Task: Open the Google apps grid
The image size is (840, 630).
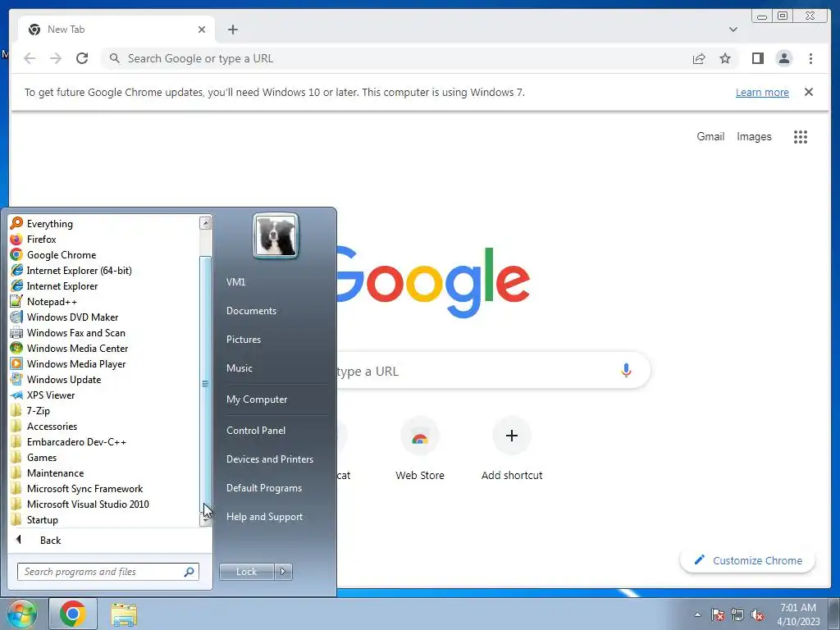Action: (801, 137)
